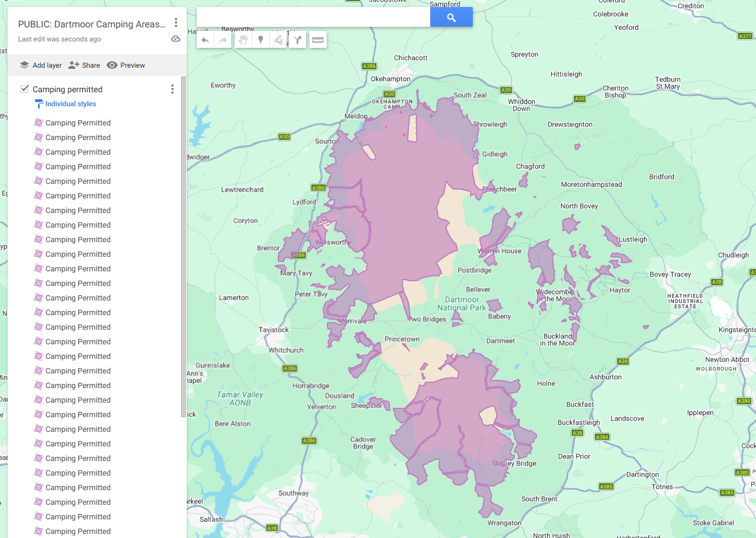
Task: Activate the Measure distances ruler tool
Action: [x=318, y=40]
